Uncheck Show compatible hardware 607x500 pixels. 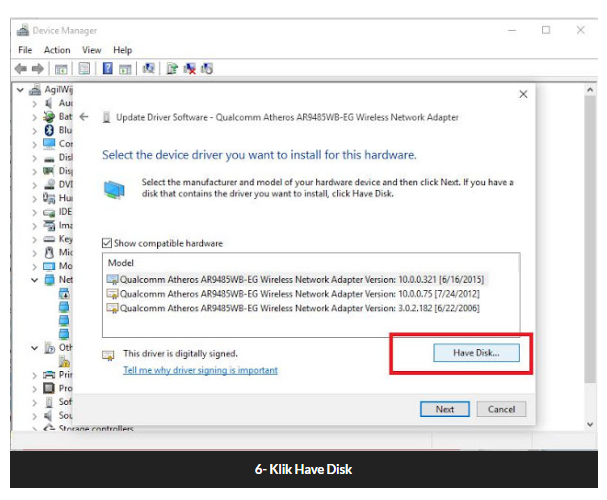click(x=107, y=243)
